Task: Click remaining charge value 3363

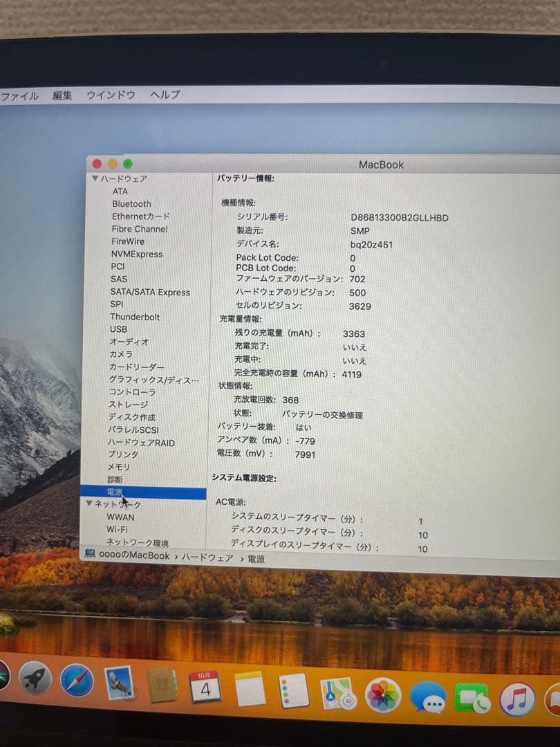Action: (x=354, y=334)
